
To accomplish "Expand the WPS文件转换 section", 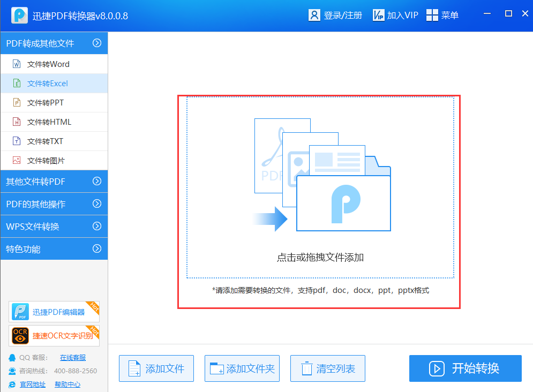I will click(x=97, y=227).
